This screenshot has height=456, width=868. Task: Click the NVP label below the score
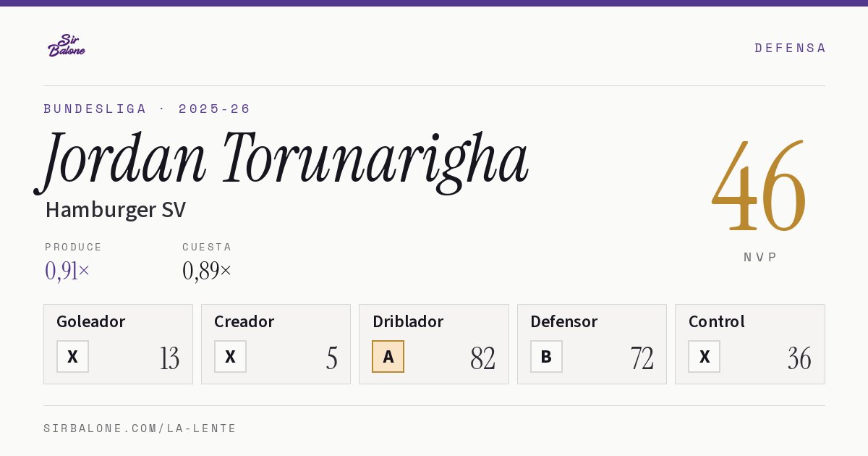tap(760, 257)
